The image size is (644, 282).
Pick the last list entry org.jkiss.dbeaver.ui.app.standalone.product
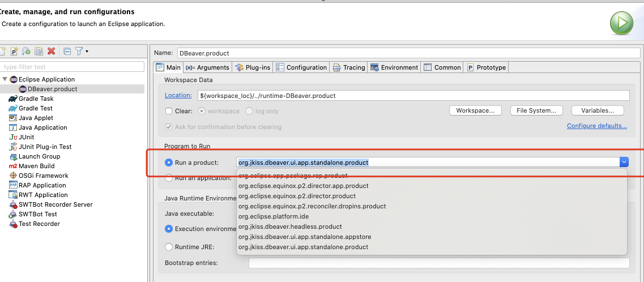click(x=432, y=247)
